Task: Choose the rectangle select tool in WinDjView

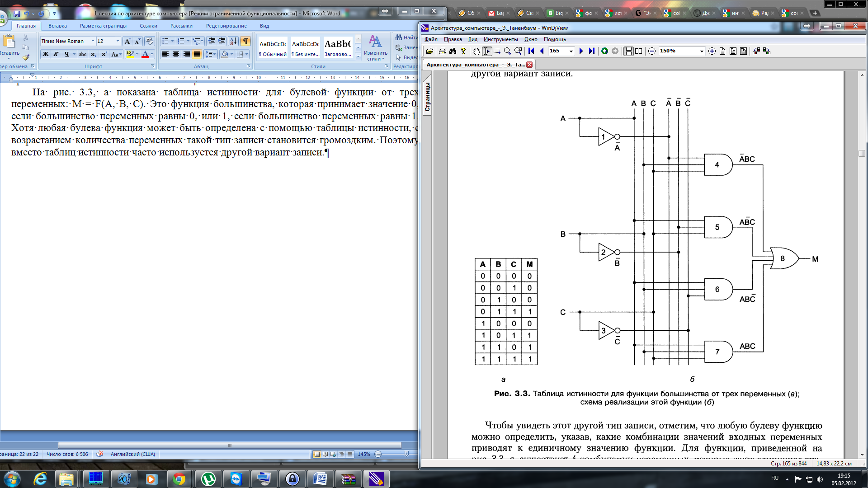Action: (497, 51)
